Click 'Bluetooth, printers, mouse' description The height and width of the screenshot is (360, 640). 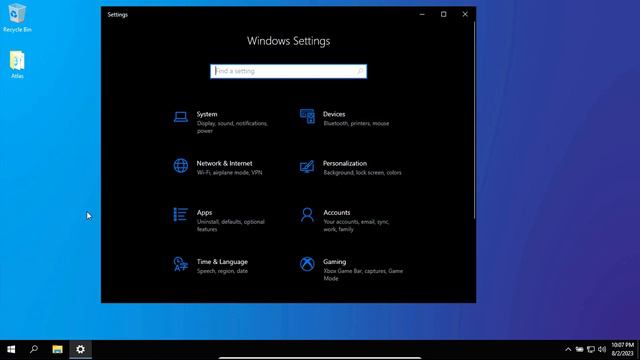(356, 123)
